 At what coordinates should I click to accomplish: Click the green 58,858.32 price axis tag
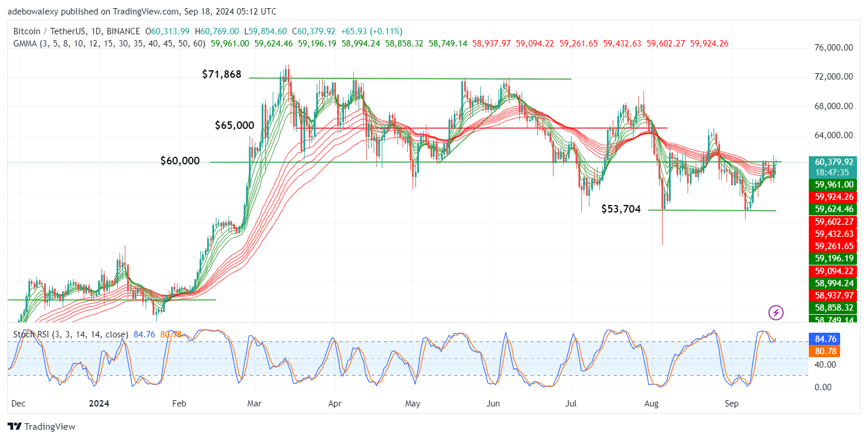tap(833, 307)
